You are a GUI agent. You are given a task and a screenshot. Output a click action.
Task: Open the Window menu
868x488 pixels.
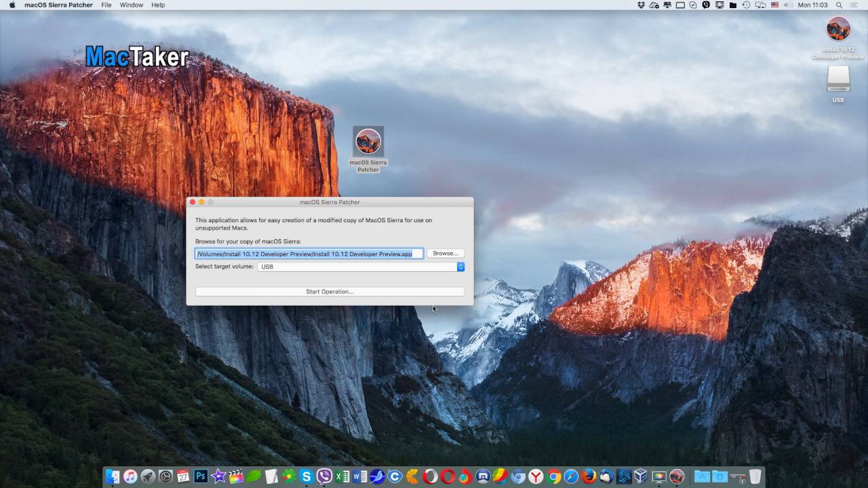click(x=132, y=5)
